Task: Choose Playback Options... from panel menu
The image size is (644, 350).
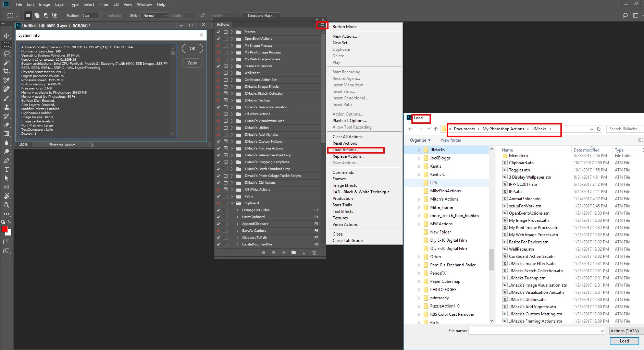Action: point(350,121)
